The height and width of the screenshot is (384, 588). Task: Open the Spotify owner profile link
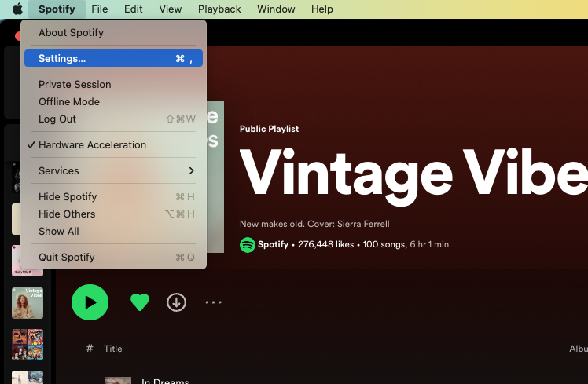pyautogui.click(x=273, y=245)
